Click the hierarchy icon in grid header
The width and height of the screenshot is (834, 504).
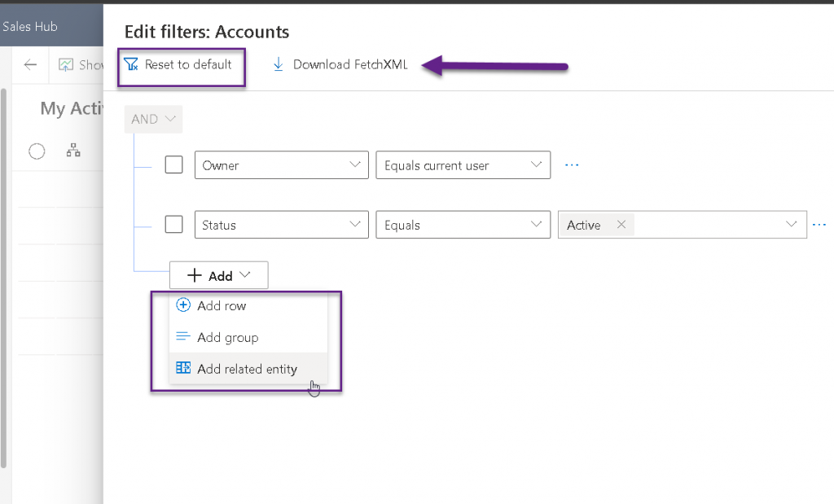coord(73,151)
